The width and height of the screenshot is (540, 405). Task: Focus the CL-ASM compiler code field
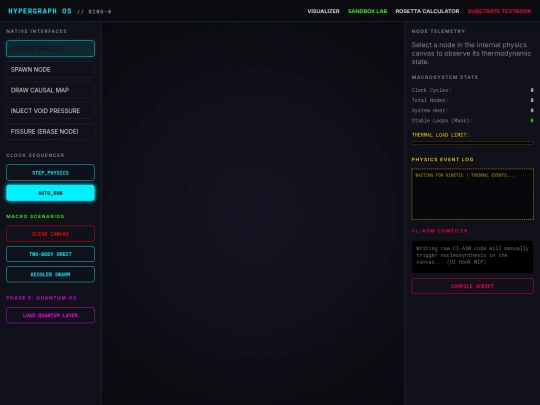[x=472, y=257]
